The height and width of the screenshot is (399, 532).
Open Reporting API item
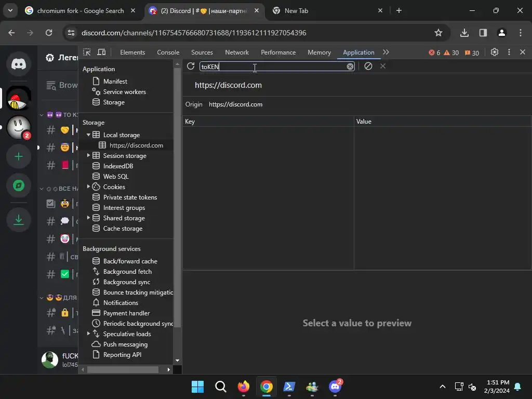coord(122,355)
